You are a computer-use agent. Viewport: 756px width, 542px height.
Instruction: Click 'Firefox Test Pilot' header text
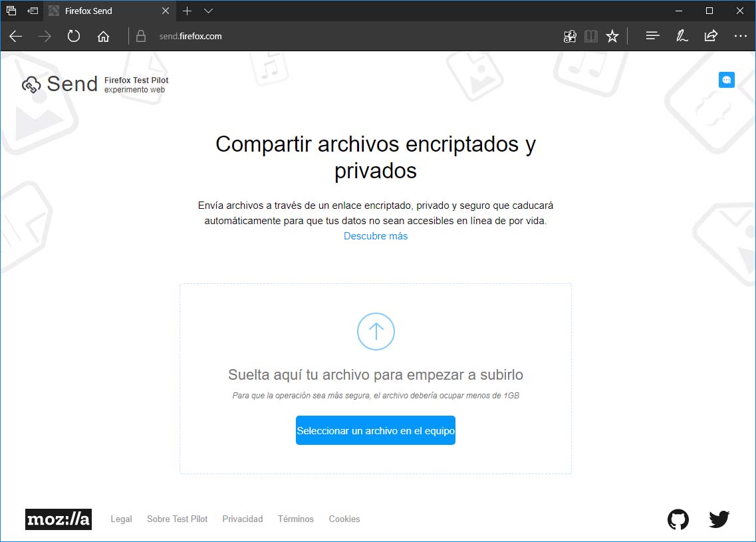point(136,80)
